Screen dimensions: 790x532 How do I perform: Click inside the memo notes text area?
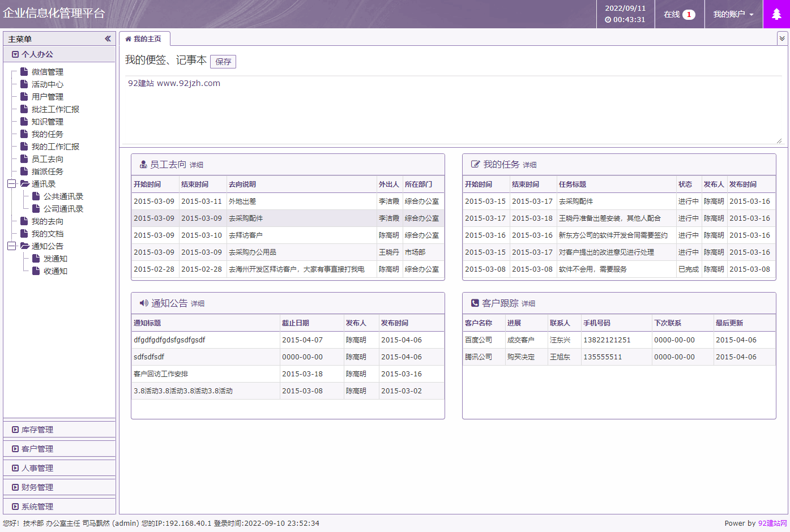coord(453,110)
